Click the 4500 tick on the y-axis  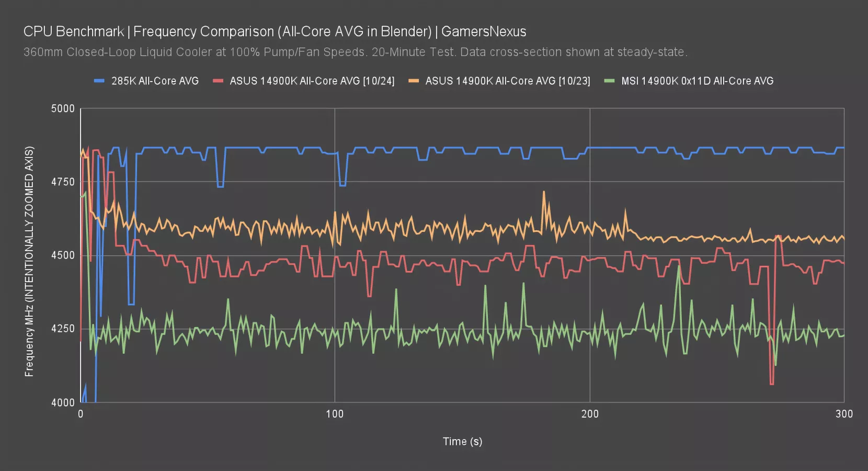click(63, 255)
